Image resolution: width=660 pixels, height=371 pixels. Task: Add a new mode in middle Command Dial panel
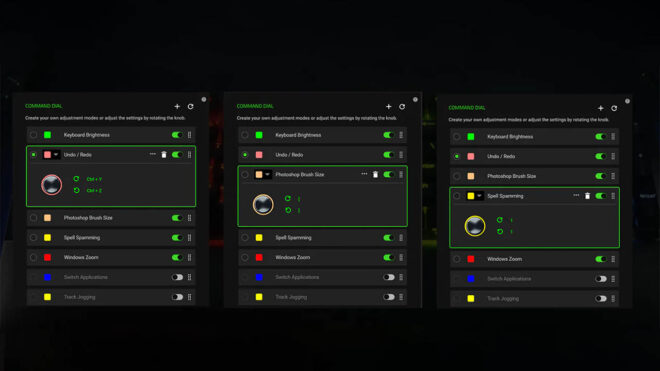pyautogui.click(x=389, y=107)
